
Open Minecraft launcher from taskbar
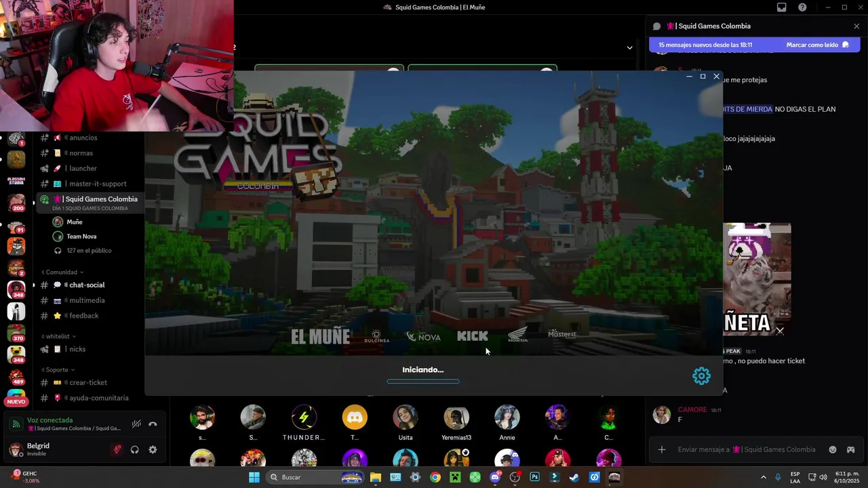pyautogui.click(x=455, y=477)
